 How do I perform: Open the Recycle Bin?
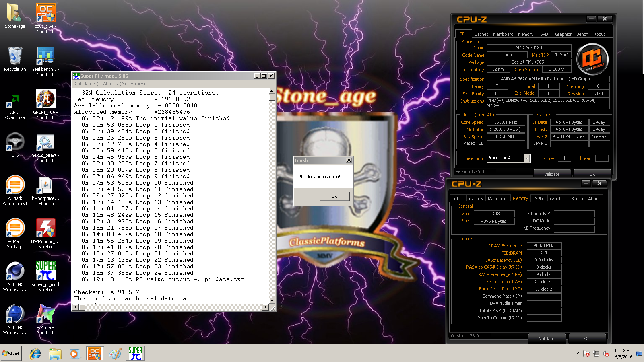pyautogui.click(x=15, y=59)
